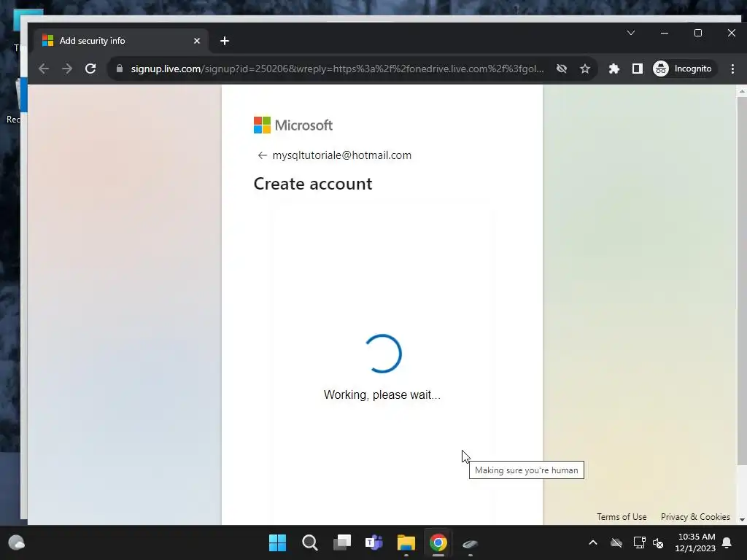Open Microsoft Teams from the taskbar
The width and height of the screenshot is (747, 560).
(374, 542)
